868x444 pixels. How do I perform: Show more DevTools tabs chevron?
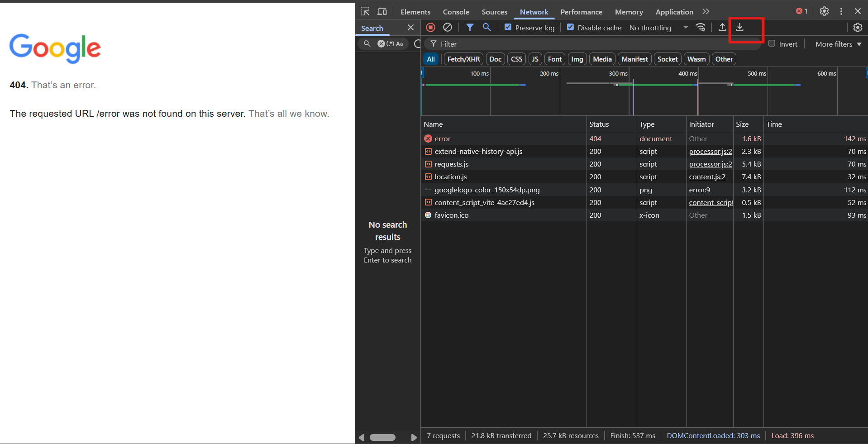(706, 12)
